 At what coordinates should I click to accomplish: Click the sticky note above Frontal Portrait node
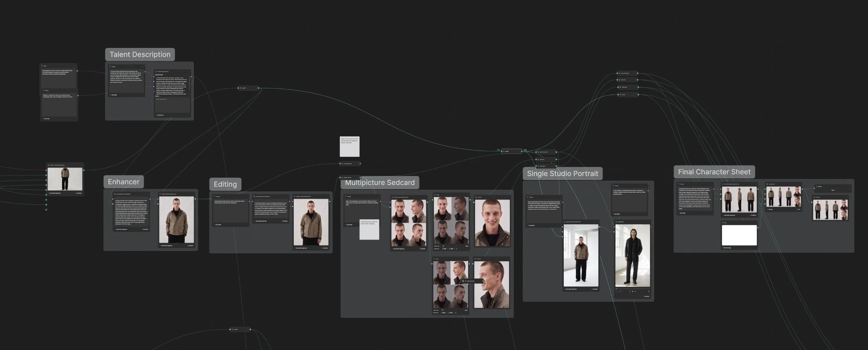coord(349,146)
